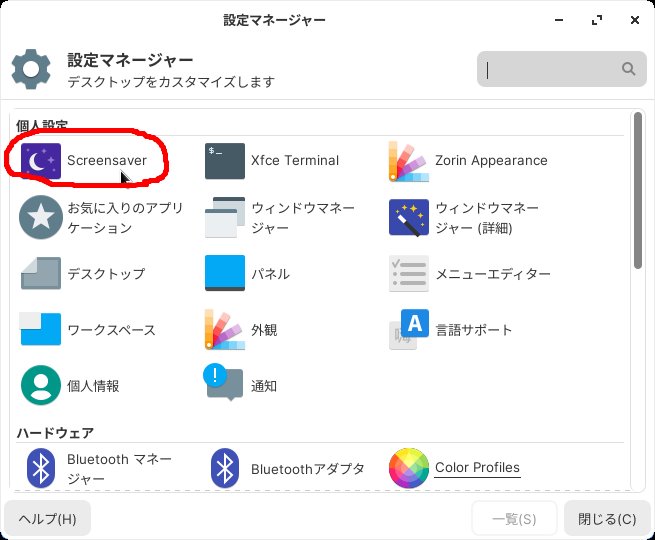Image resolution: width=655 pixels, height=540 pixels.
Task: Open 外観 color fan icon
Action: 225,330
